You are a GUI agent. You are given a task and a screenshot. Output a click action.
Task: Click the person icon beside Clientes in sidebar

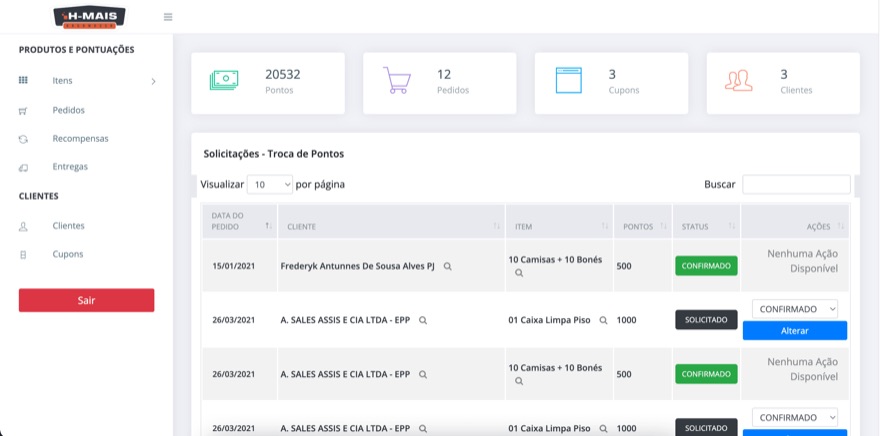pos(23,227)
